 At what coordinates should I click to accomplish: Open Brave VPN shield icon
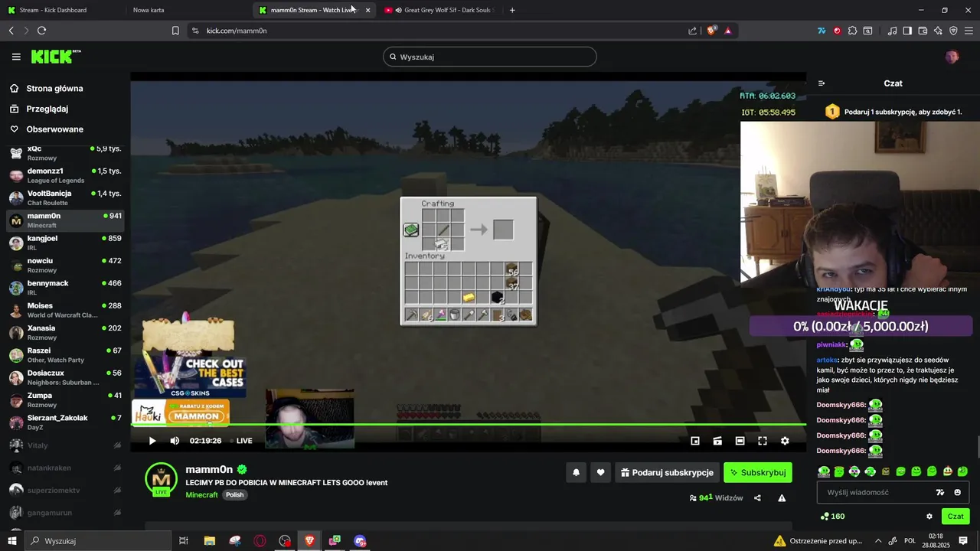point(953,31)
